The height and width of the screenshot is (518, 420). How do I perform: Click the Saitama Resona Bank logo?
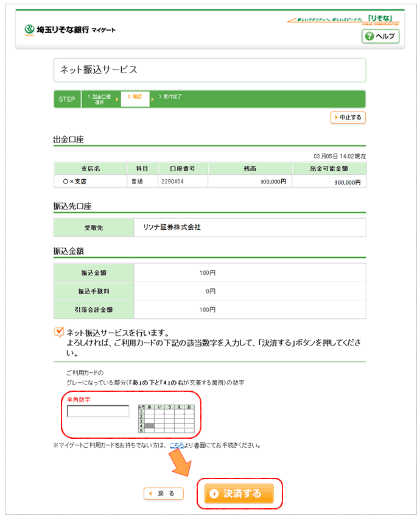(69, 30)
